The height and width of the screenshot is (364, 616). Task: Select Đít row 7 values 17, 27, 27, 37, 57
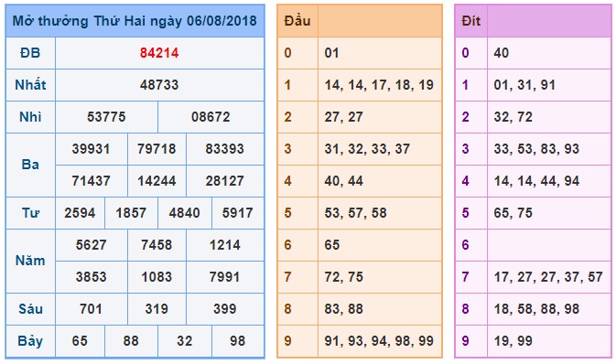(x=548, y=277)
